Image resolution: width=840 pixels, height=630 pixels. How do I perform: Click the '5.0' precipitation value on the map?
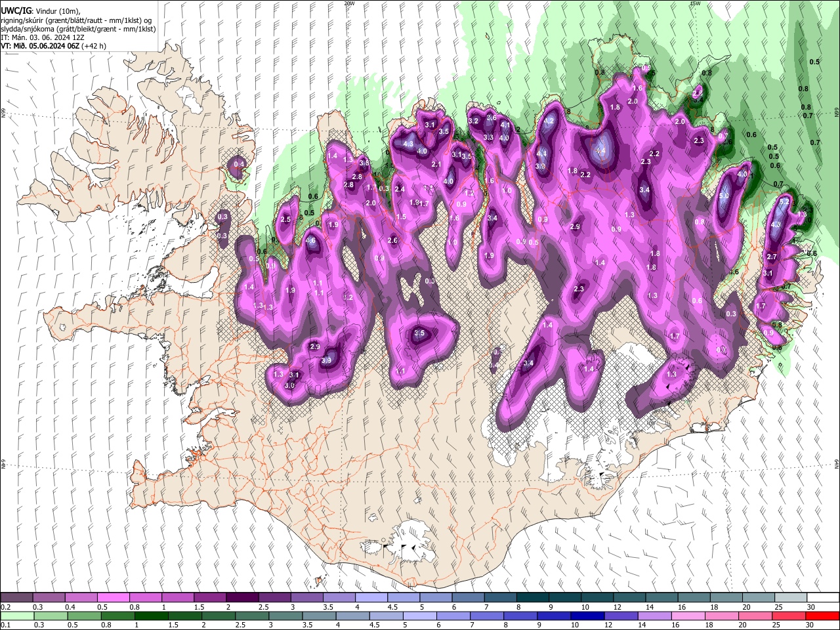724,196
